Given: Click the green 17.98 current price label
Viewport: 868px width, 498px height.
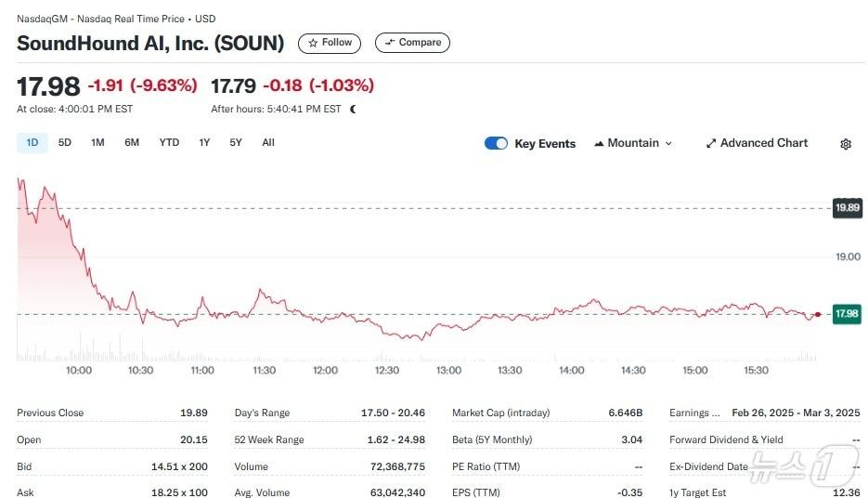Looking at the screenshot, I should 846,314.
